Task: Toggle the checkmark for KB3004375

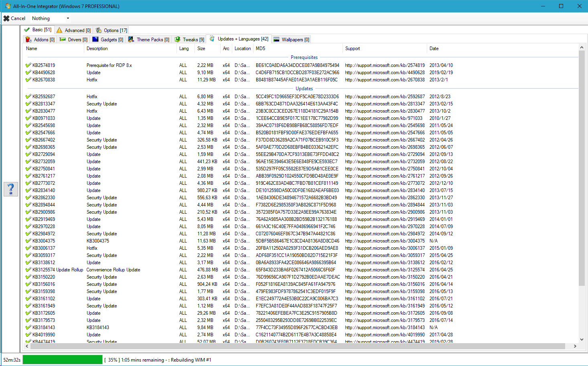Action: pyautogui.click(x=28, y=241)
